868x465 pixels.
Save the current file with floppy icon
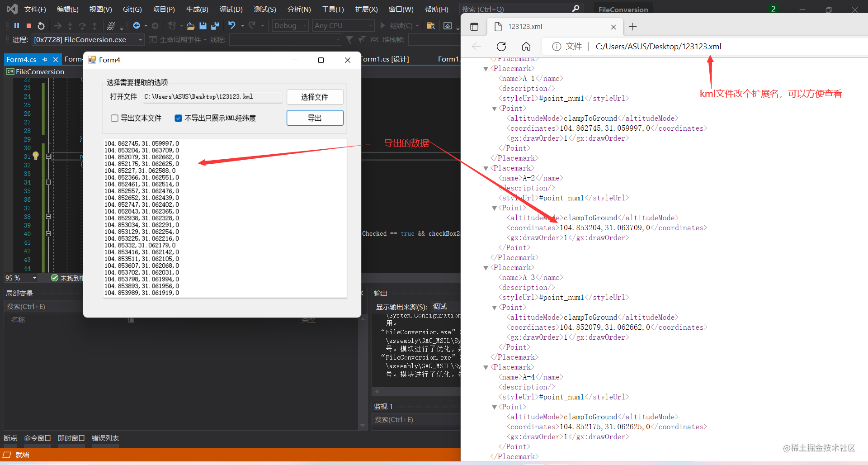tap(203, 26)
